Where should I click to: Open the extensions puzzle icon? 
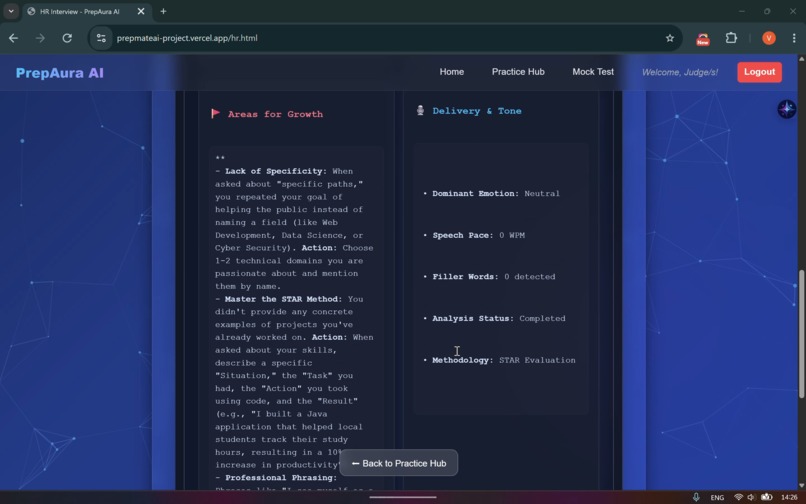coord(731,38)
